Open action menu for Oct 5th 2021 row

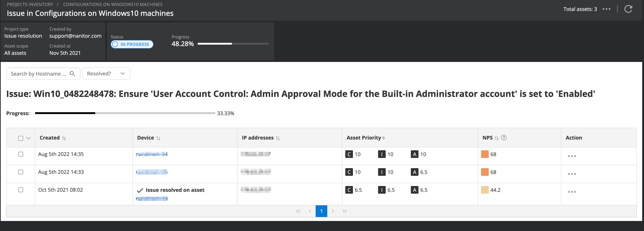pos(572,192)
